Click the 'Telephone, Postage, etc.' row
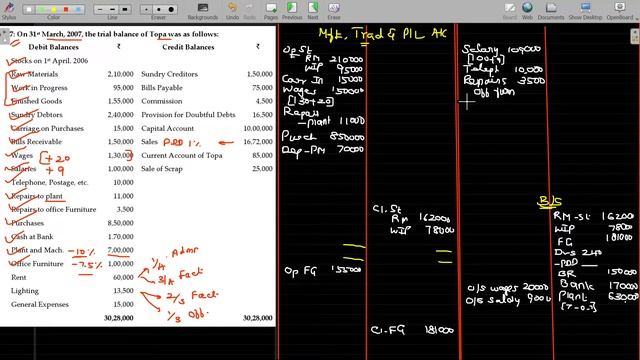 coord(49,182)
